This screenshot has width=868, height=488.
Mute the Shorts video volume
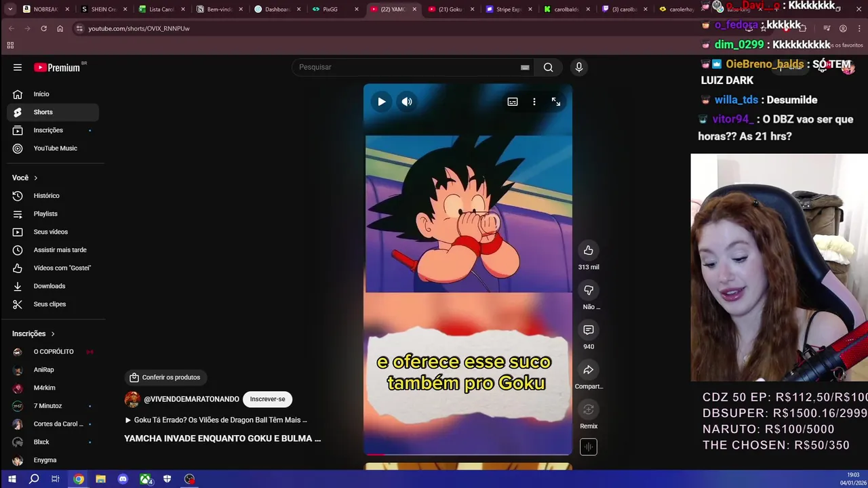(407, 102)
